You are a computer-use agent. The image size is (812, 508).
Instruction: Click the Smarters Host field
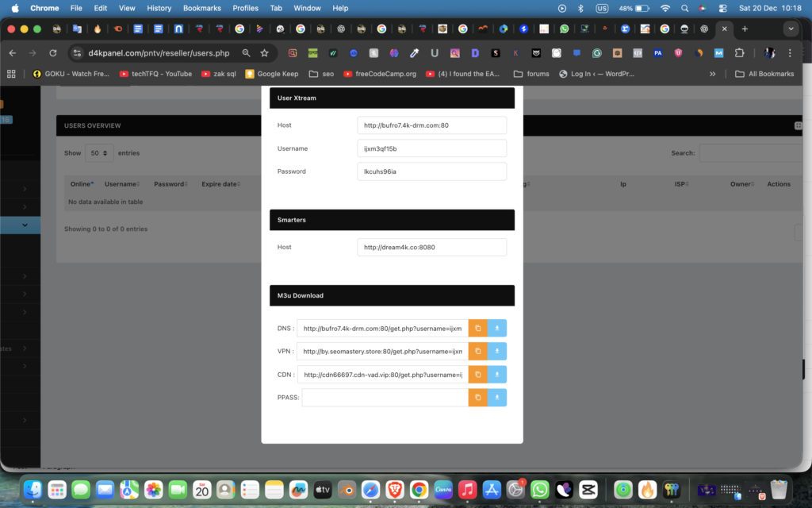[431, 247]
